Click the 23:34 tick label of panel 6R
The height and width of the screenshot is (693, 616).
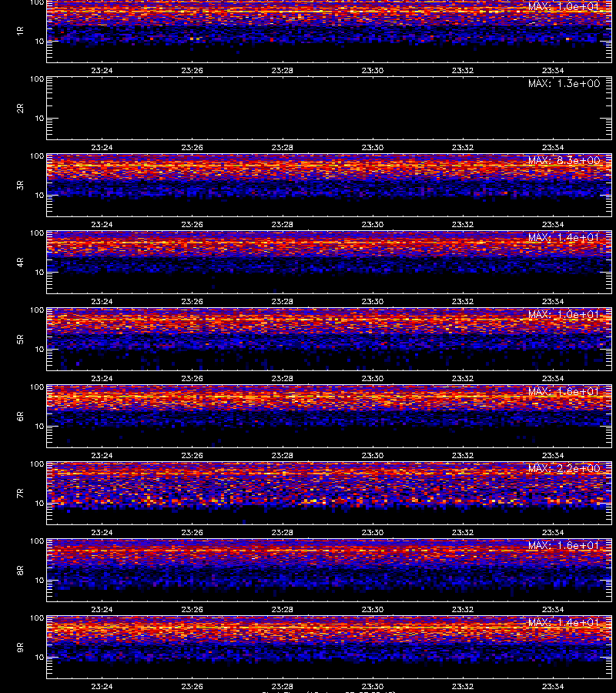coord(553,455)
